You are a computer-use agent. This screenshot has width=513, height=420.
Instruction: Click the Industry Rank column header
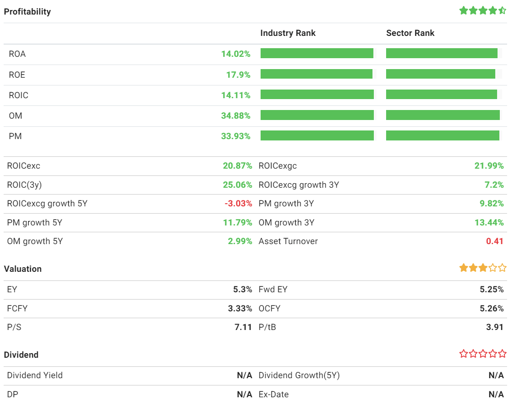coord(288,33)
